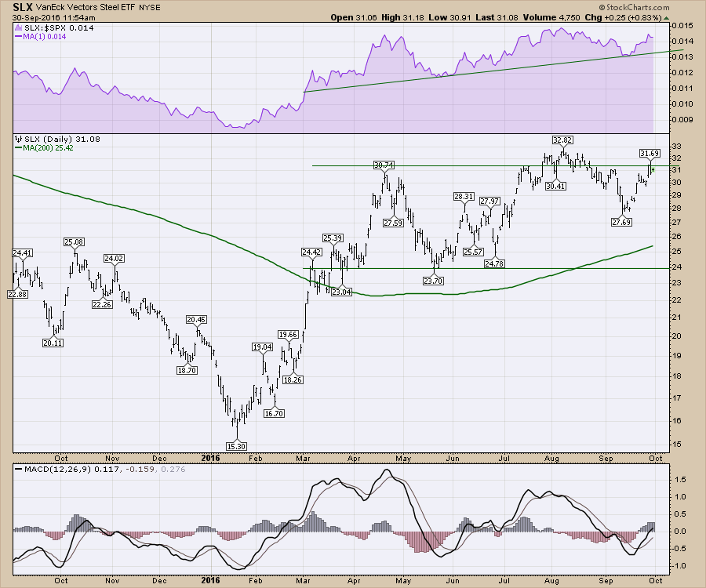Viewport: 706px width, 588px height.
Task: Click the 27.59 price label
Action: point(393,223)
